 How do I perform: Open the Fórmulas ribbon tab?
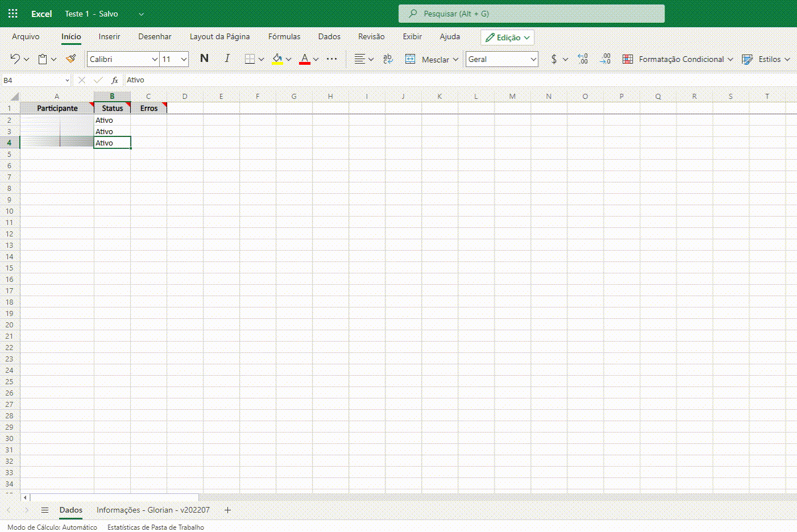[x=284, y=36]
